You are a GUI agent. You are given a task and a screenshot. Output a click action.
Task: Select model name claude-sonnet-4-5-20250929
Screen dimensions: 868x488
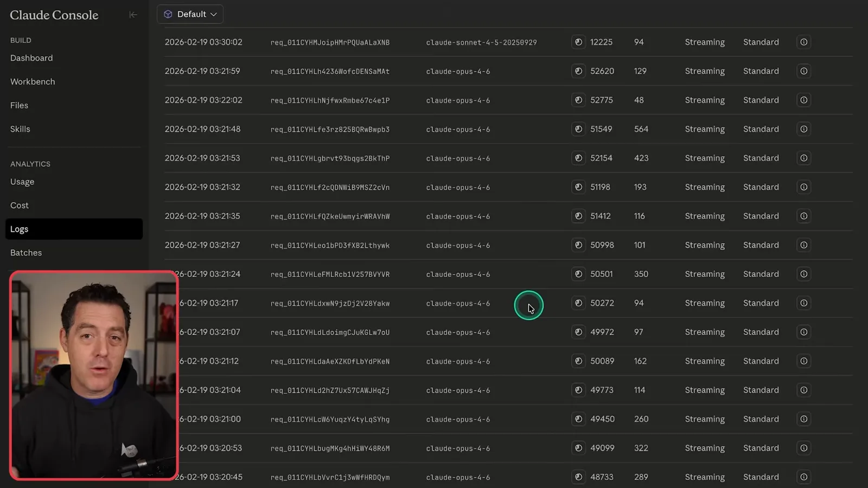tap(481, 42)
